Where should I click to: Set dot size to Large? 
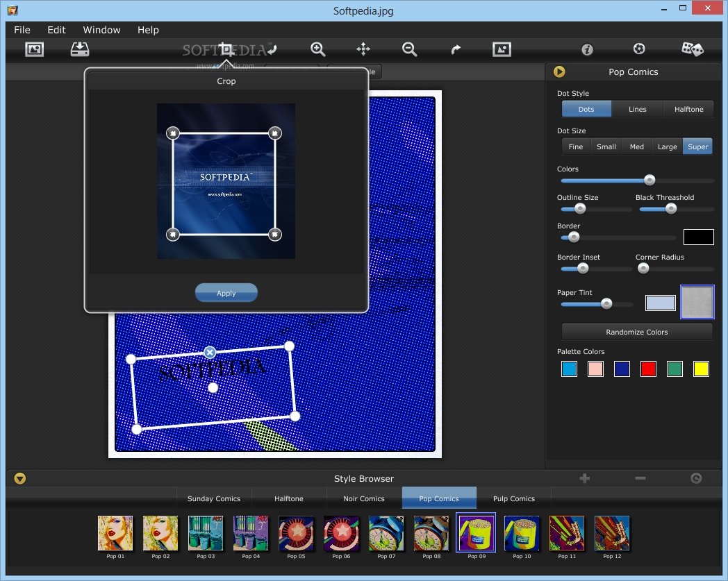tap(667, 146)
